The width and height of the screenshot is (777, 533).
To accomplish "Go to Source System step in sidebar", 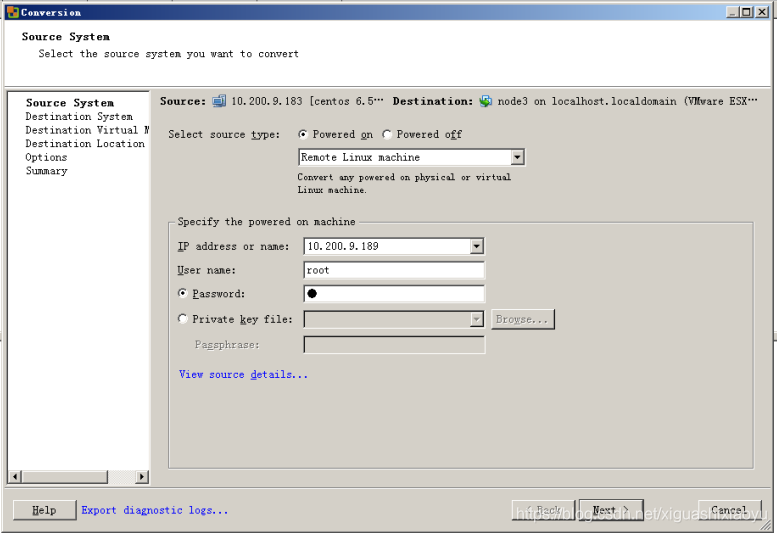I will click(x=70, y=103).
